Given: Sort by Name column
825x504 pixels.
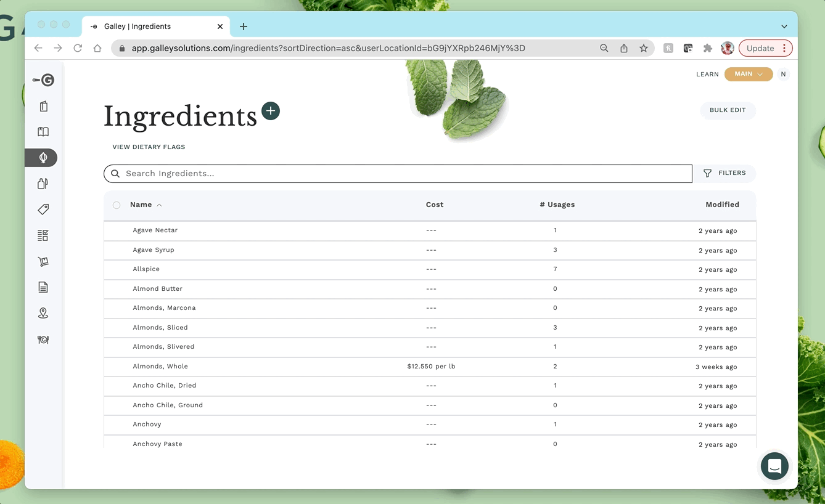Looking at the screenshot, I should point(146,205).
